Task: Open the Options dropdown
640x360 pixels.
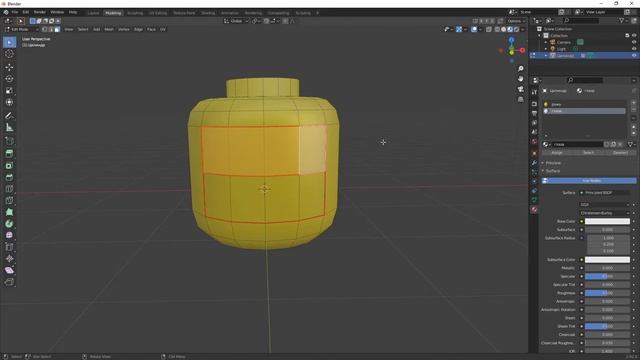Action: click(x=516, y=21)
